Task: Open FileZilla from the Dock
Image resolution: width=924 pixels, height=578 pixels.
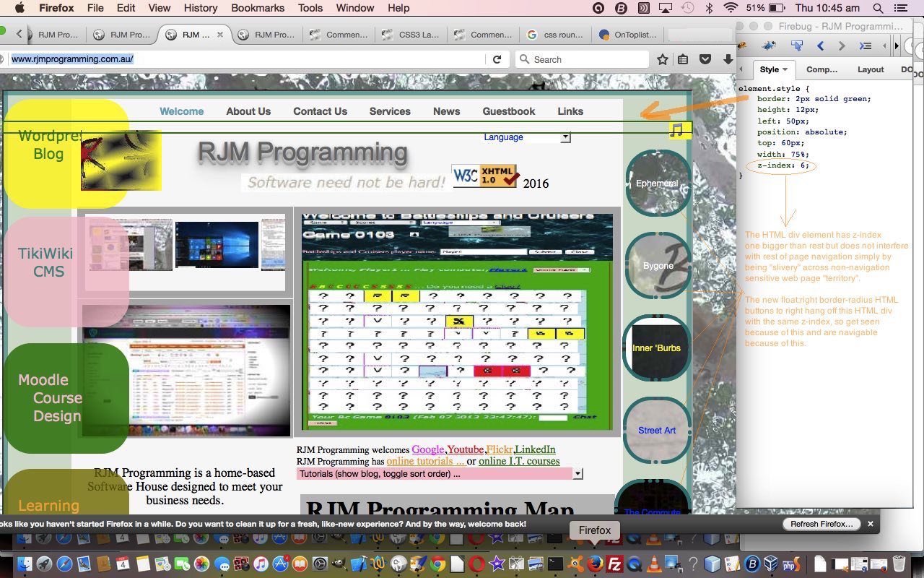Action: 615,564
